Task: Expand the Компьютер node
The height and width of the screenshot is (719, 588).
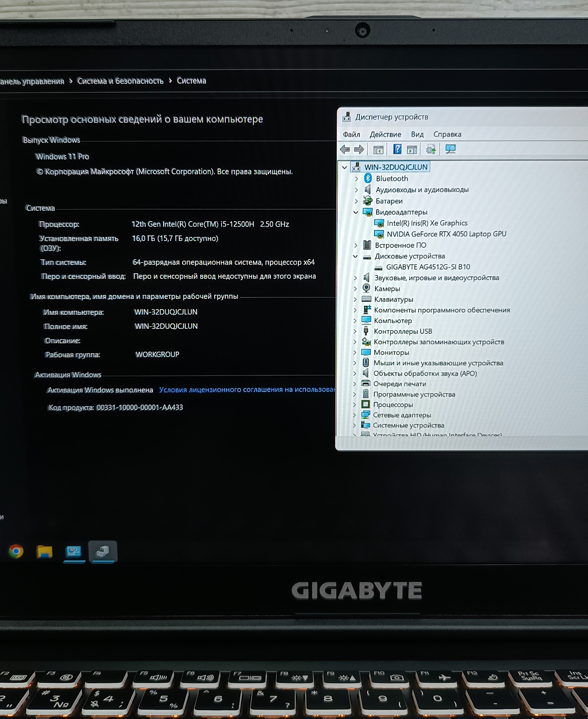Action: click(x=355, y=321)
